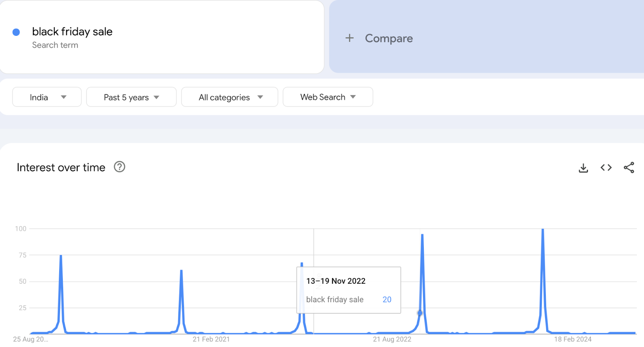Expand the Past 5 years time range
The height and width of the screenshot is (347, 644).
(x=131, y=97)
